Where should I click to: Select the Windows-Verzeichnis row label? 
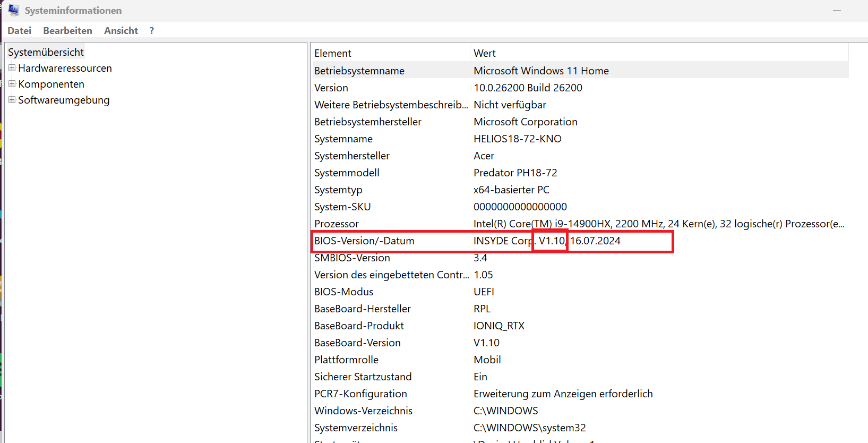363,411
